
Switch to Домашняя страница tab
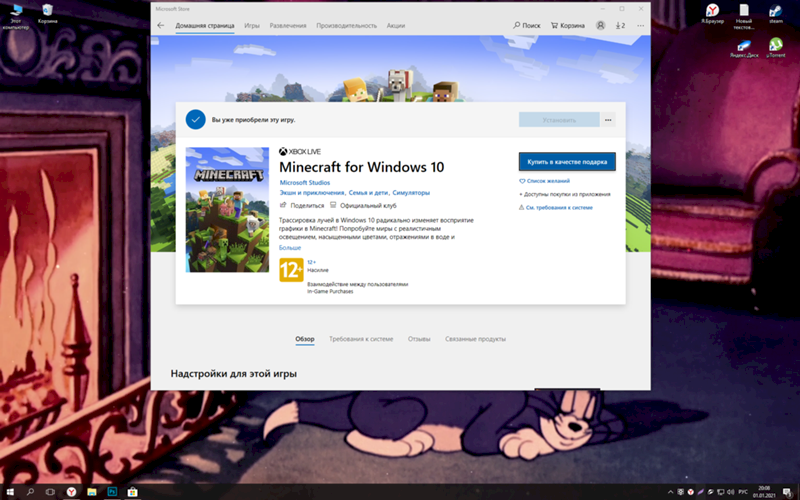(x=205, y=26)
